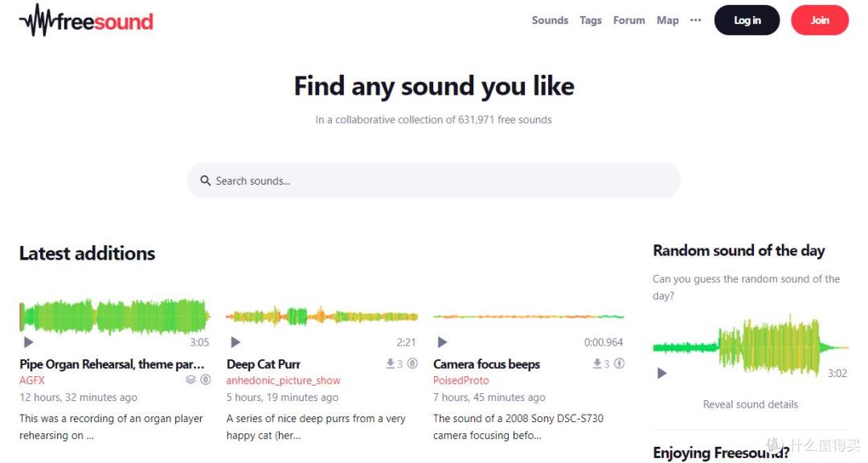The width and height of the screenshot is (868, 463).
Task: Click the red Join button
Action: pyautogui.click(x=819, y=20)
